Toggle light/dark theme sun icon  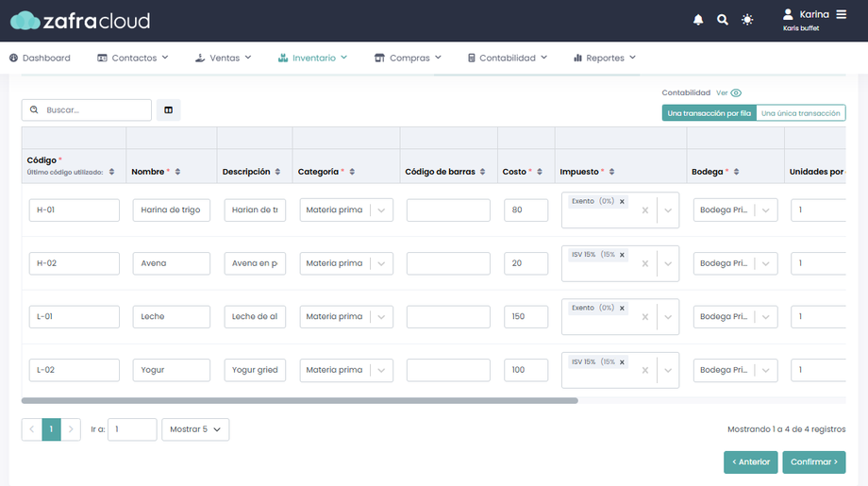coord(747,20)
